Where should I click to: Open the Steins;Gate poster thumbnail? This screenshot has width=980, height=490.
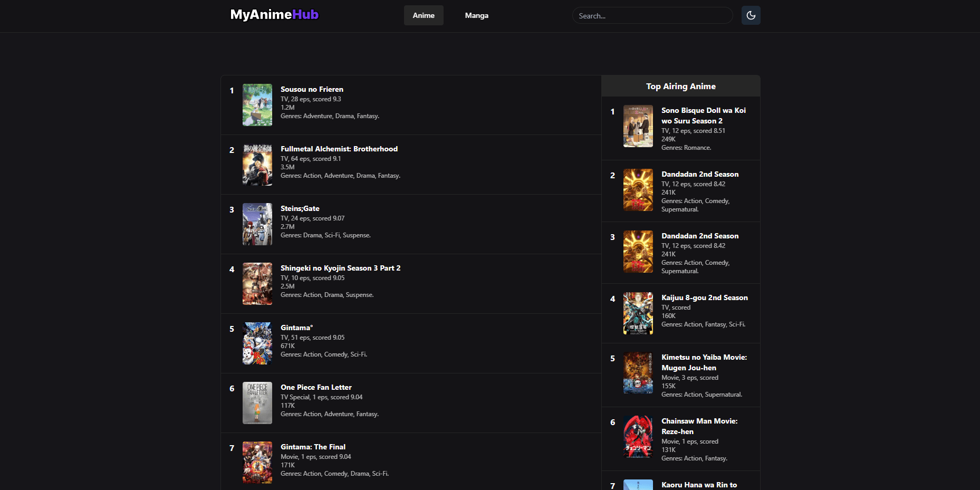257,224
